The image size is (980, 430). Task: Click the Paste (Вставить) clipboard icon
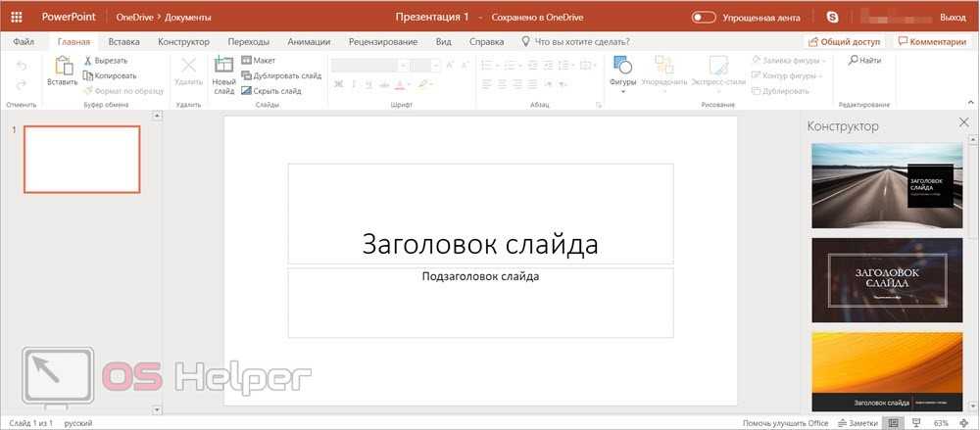coord(63,67)
